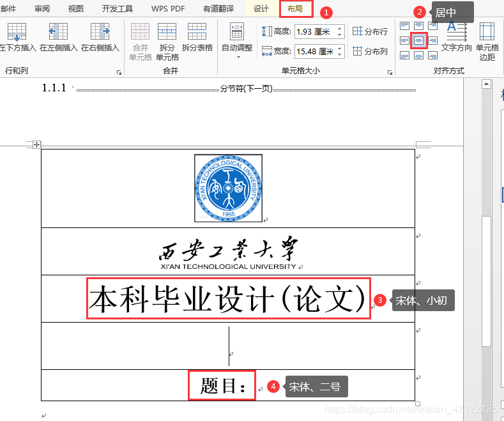Image resolution: width=504 pixels, height=421 pixels.
Task: Align cell text top left
Action: coord(405,25)
